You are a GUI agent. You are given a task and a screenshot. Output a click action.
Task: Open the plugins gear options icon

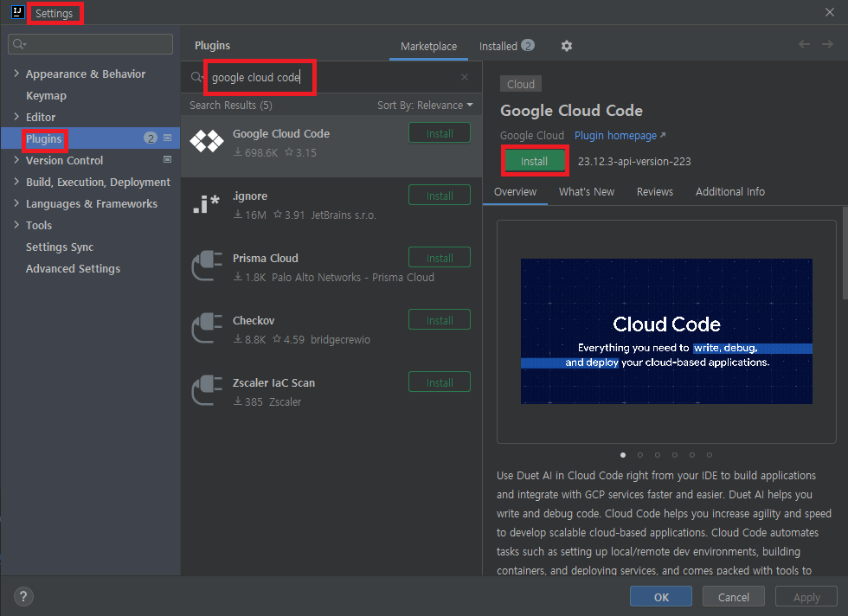pos(566,46)
